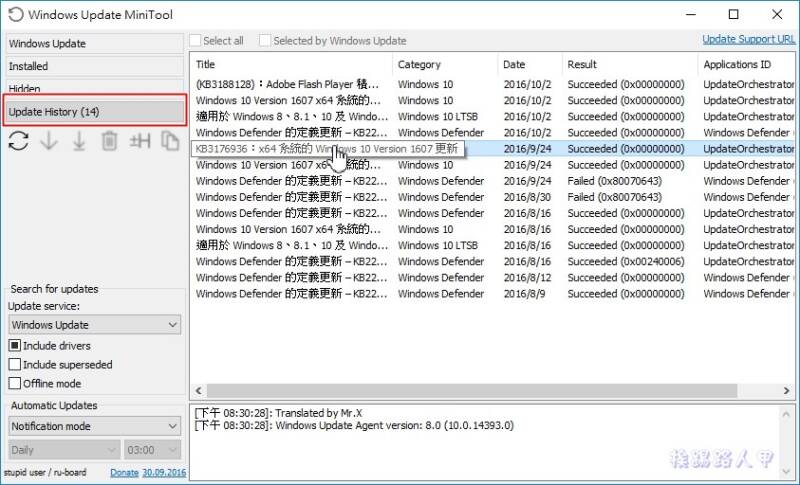Sort by the Applications ID column header

click(x=746, y=64)
